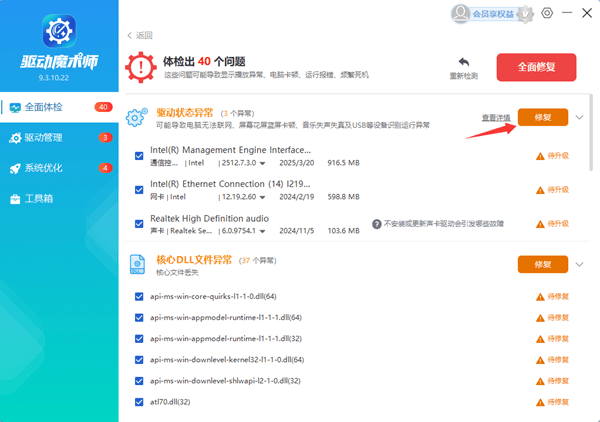Click the red alert gear icon
This screenshot has height=422, width=600.
pos(140,67)
